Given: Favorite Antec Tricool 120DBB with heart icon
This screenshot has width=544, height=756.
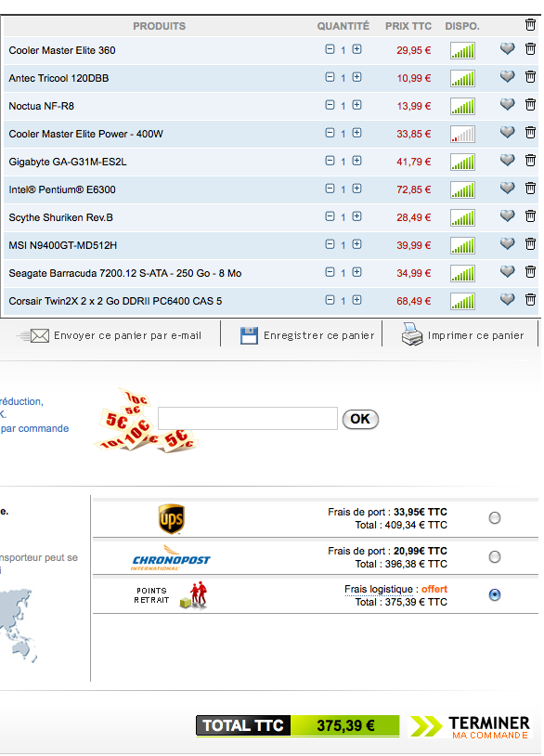Looking at the screenshot, I should pos(507,77).
